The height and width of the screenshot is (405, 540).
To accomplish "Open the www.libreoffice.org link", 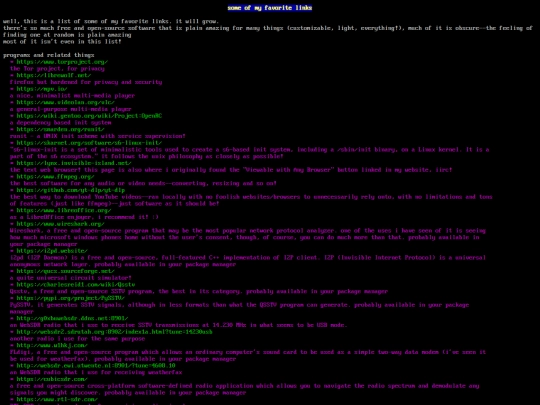I will [64, 210].
